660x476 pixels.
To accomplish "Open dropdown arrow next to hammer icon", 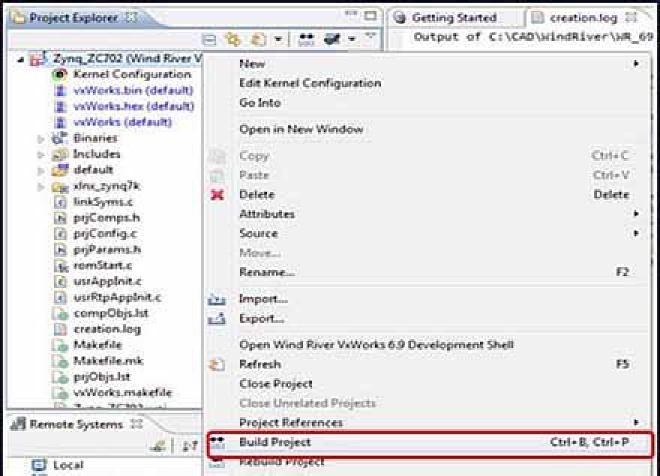I will (351, 40).
